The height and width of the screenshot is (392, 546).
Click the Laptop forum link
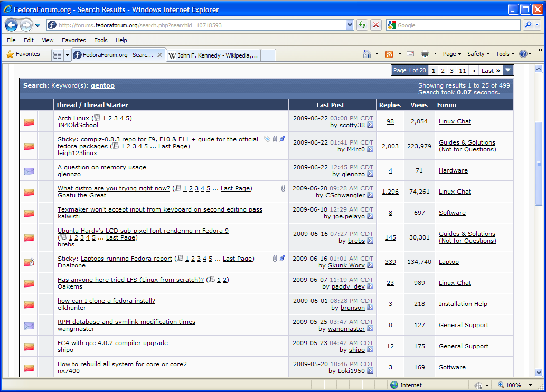click(x=448, y=262)
